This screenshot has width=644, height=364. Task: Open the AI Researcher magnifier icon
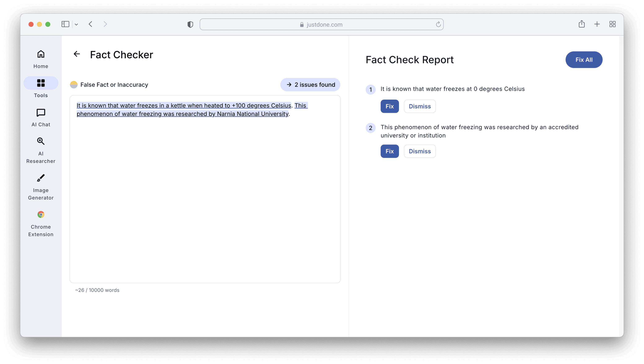[41, 141]
